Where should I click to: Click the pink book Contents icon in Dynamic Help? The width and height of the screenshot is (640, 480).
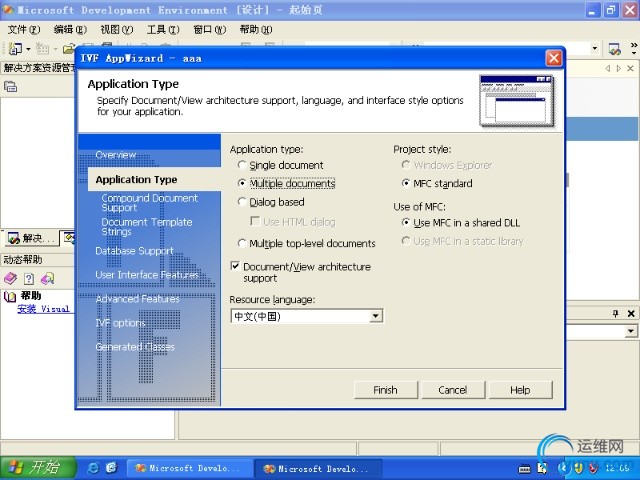tap(10, 279)
